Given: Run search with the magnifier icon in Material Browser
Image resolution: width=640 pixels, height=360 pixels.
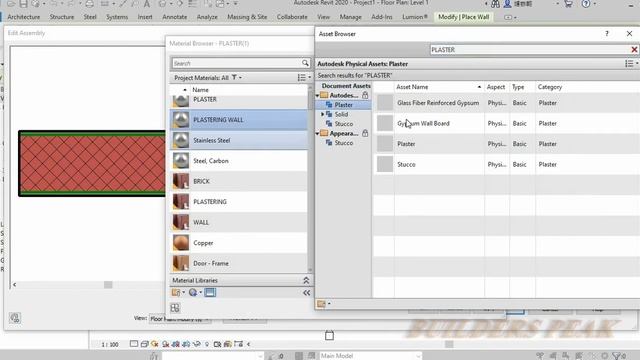Looking at the screenshot, I should click(305, 63).
